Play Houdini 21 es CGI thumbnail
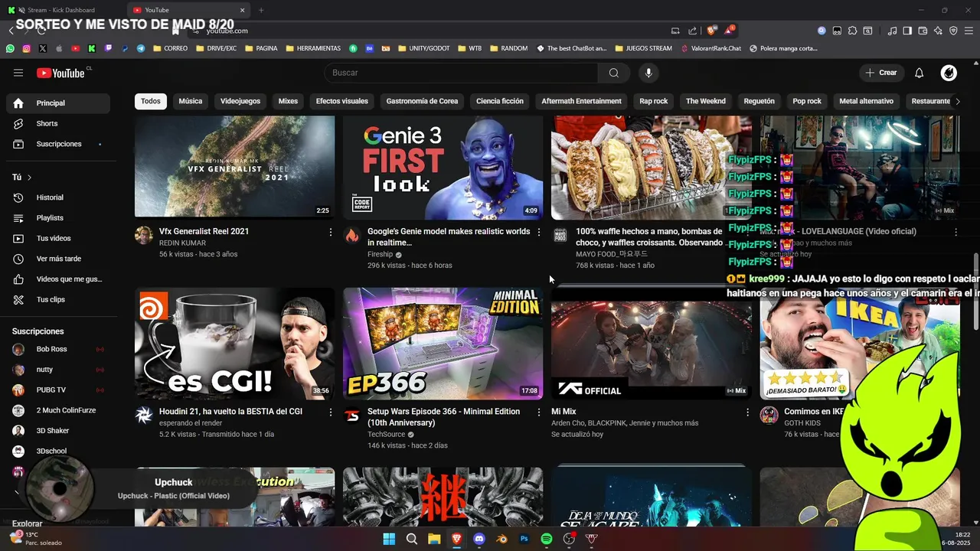This screenshot has height=551, width=980. point(234,344)
